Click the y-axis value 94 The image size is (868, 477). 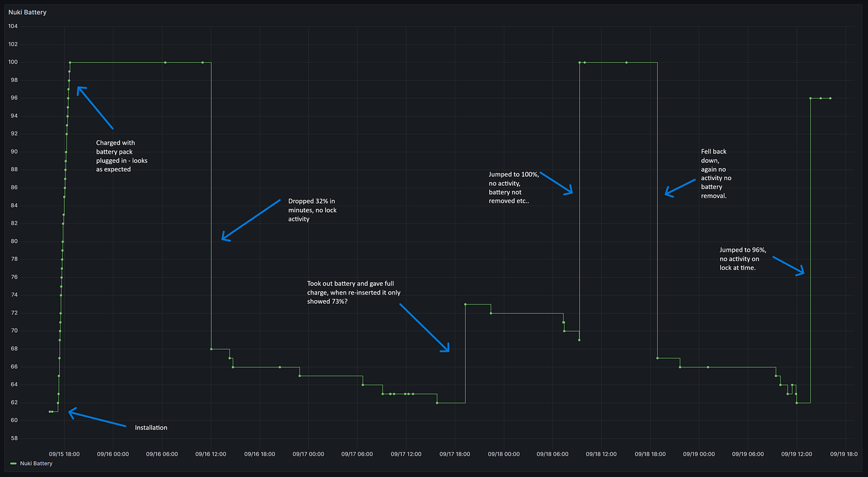pyautogui.click(x=14, y=116)
